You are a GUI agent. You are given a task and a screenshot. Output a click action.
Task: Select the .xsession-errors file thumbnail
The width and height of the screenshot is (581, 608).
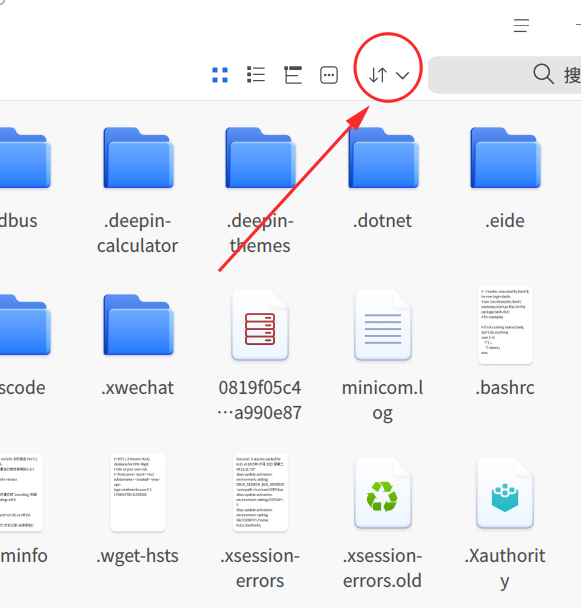[260, 492]
